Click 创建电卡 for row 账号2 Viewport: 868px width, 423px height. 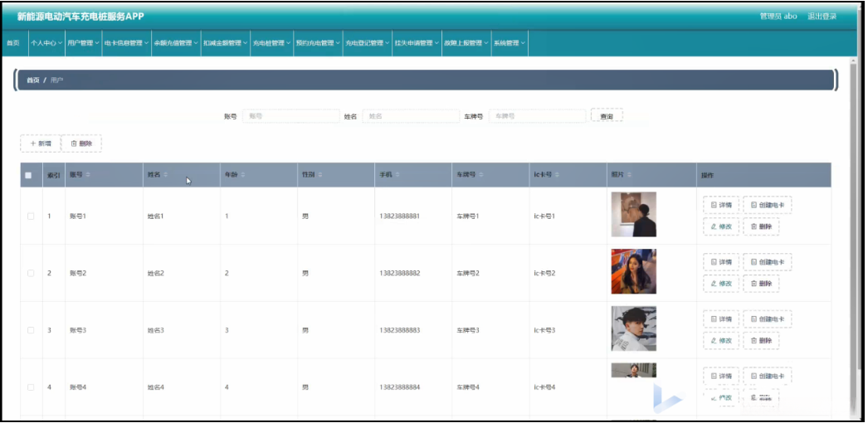768,261
